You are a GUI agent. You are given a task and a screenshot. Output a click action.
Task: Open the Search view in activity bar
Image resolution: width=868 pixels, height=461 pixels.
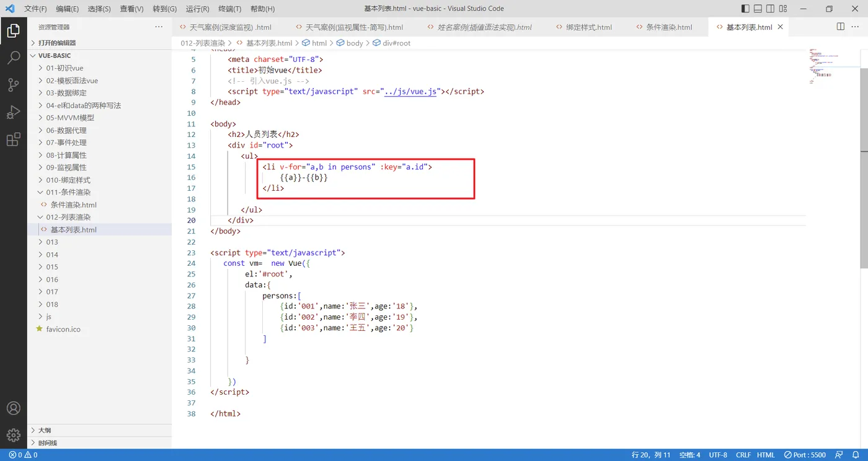click(x=13, y=58)
